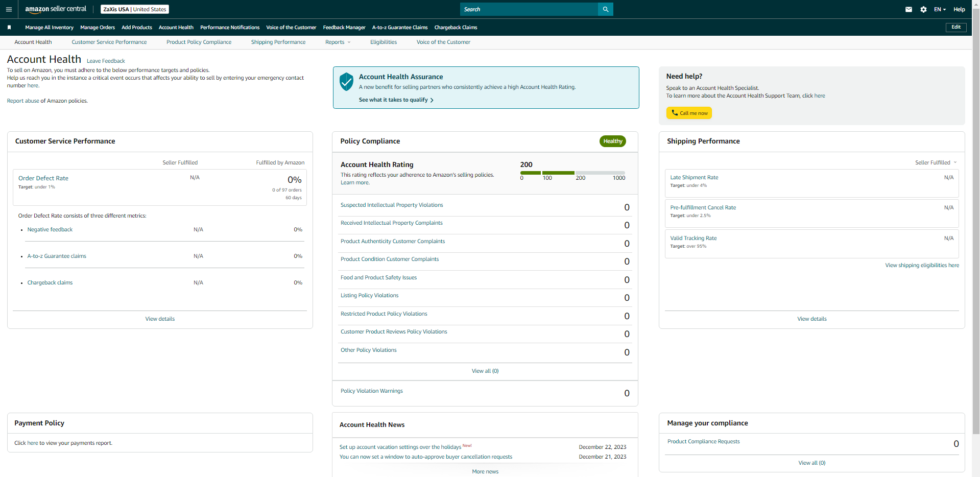
Task: Open Product Condition Customer Complaints
Action: point(390,259)
